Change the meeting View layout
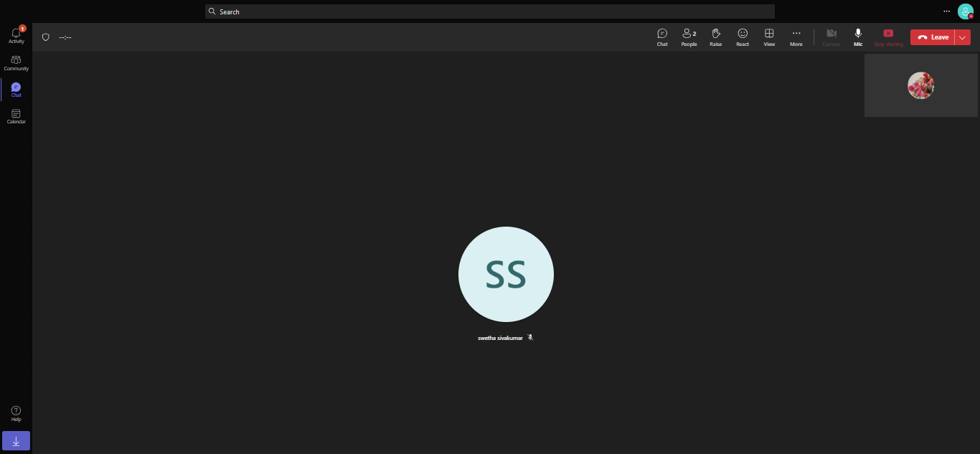This screenshot has height=454, width=980. pos(769,37)
